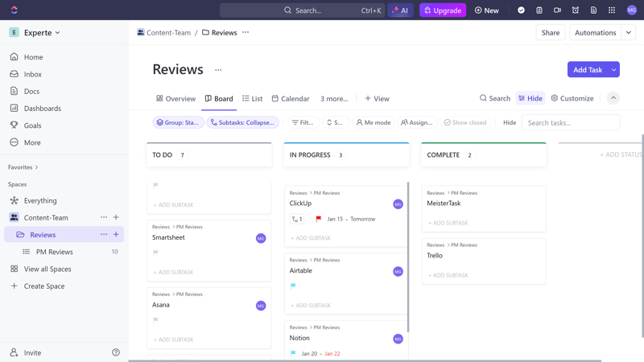Open the apps grid icon
The width and height of the screenshot is (644, 362).
pyautogui.click(x=612, y=10)
